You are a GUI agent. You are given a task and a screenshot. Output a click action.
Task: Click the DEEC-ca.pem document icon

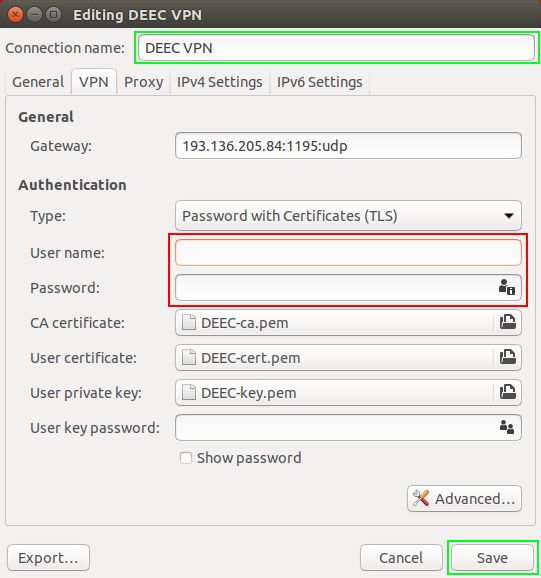[189, 322]
